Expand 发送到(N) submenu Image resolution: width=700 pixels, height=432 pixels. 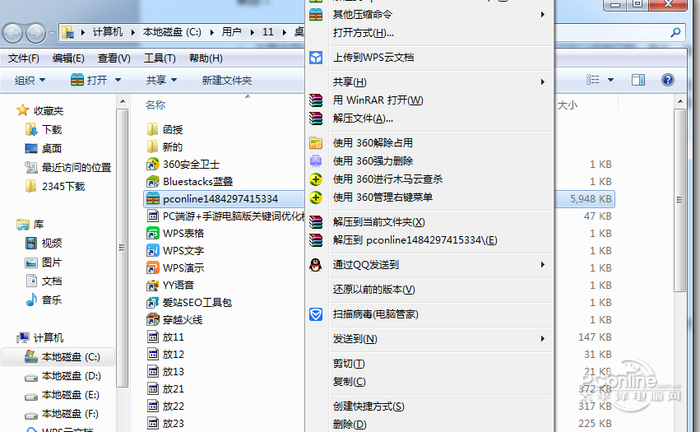tap(430, 339)
